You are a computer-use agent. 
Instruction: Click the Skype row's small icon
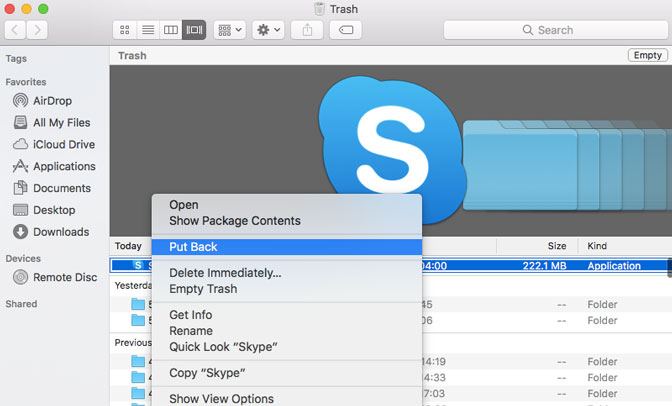coord(138,265)
